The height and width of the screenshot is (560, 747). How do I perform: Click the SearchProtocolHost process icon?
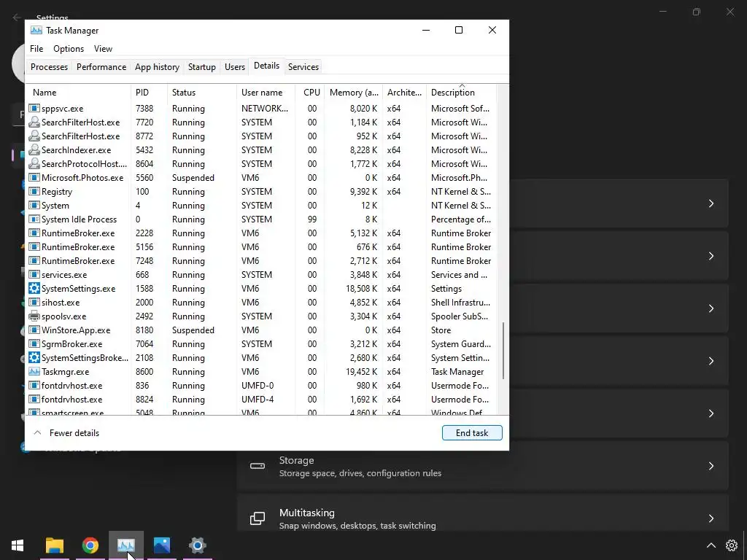click(34, 164)
